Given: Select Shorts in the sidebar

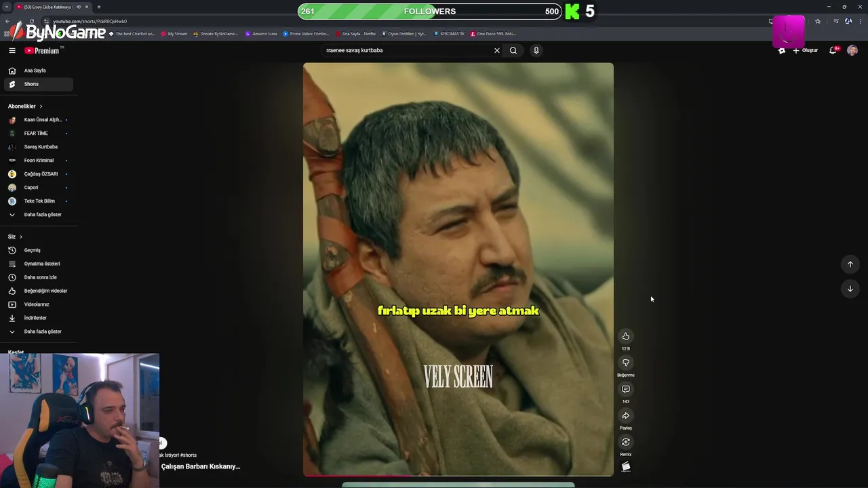Looking at the screenshot, I should tap(38, 84).
